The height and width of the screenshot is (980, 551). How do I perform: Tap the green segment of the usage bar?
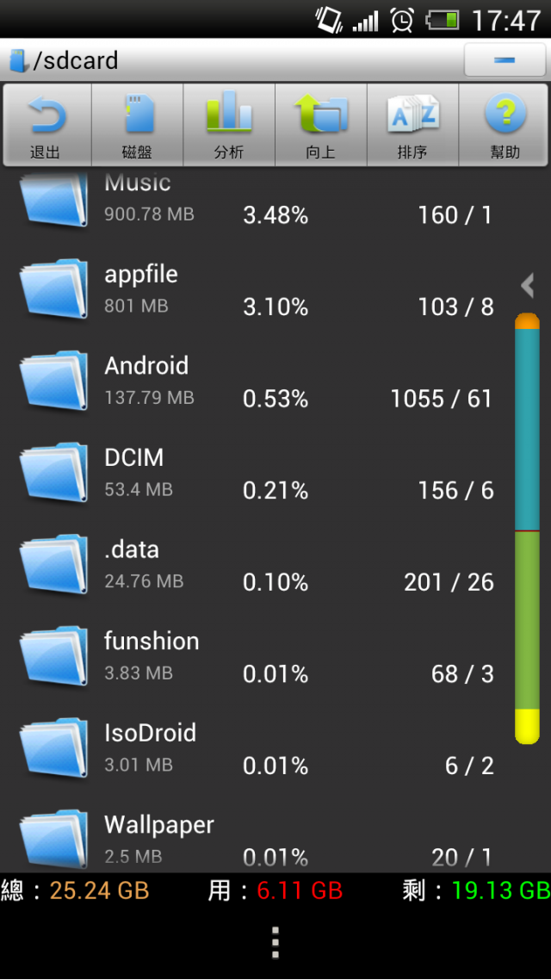coord(527,620)
